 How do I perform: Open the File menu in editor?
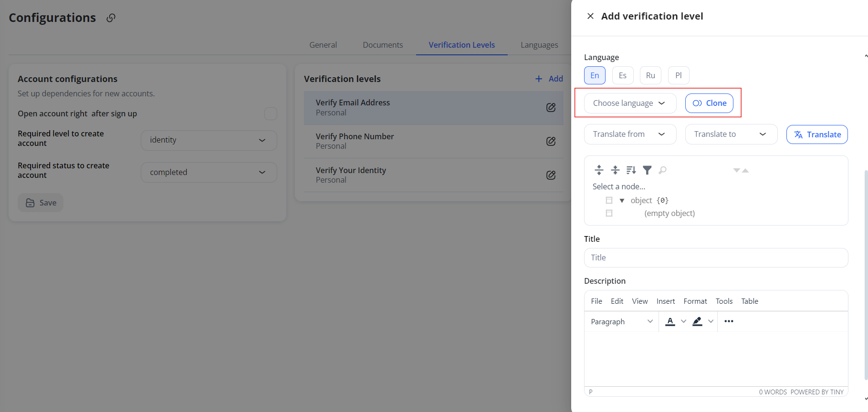pyautogui.click(x=596, y=301)
